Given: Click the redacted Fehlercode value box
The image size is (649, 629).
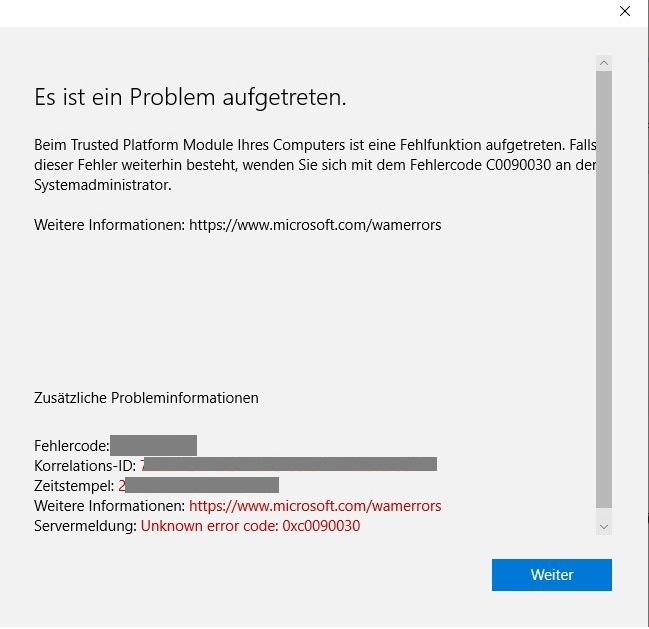Looking at the screenshot, I should 153,445.
